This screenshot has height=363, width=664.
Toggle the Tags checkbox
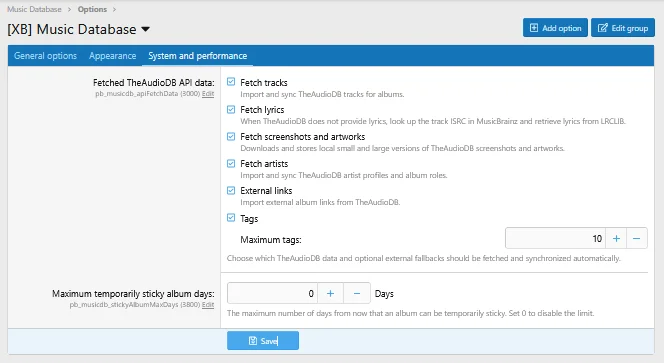(x=231, y=218)
